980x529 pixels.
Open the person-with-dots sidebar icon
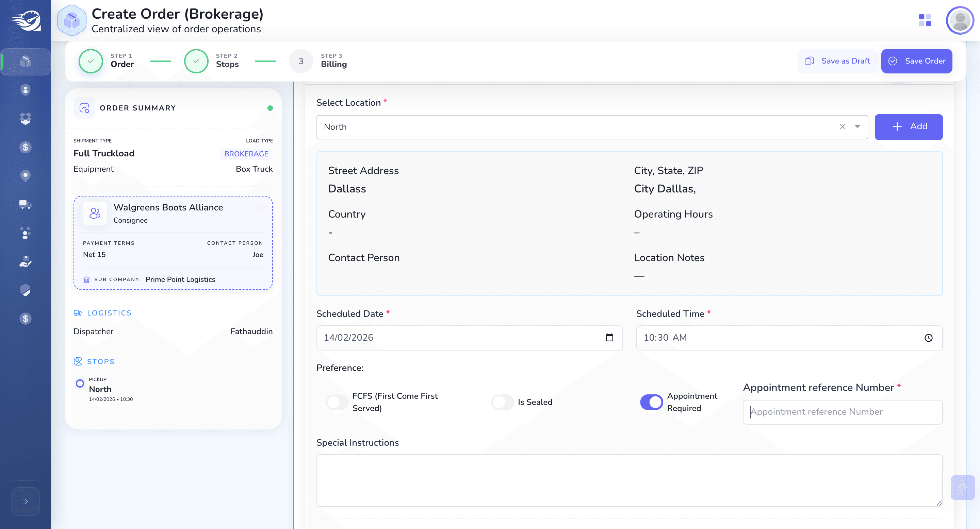pos(26,233)
